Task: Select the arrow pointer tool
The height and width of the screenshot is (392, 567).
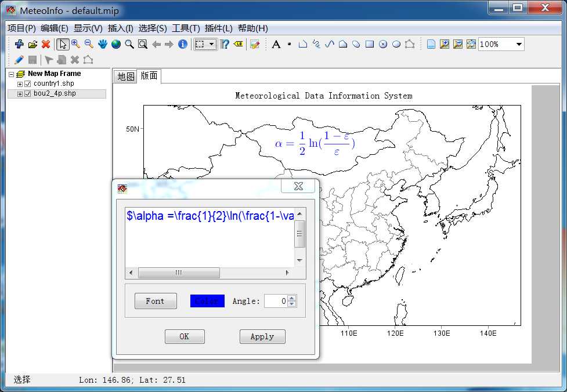Action: click(x=63, y=44)
